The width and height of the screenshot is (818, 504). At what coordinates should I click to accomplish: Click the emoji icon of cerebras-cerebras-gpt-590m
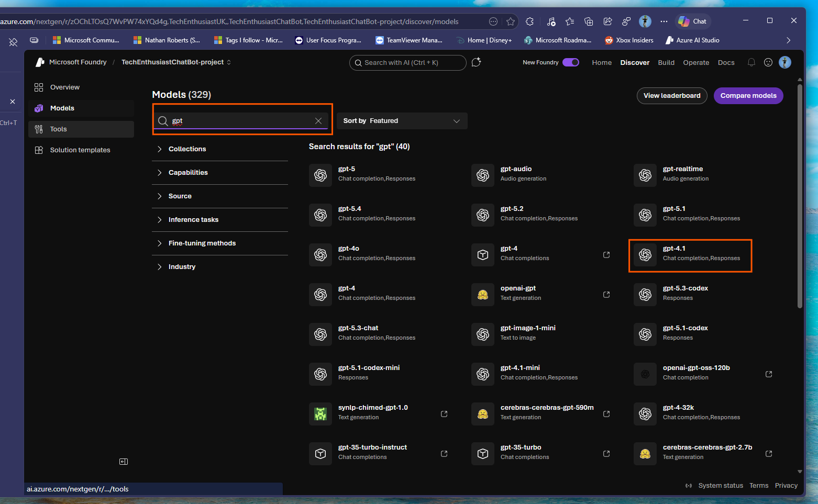click(483, 414)
